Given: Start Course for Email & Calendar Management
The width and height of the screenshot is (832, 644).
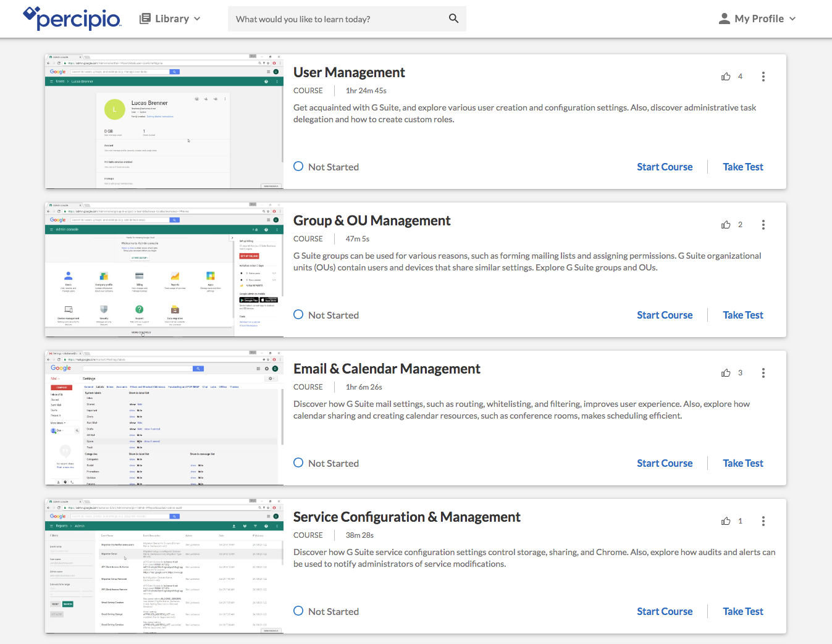Looking at the screenshot, I should coord(665,463).
